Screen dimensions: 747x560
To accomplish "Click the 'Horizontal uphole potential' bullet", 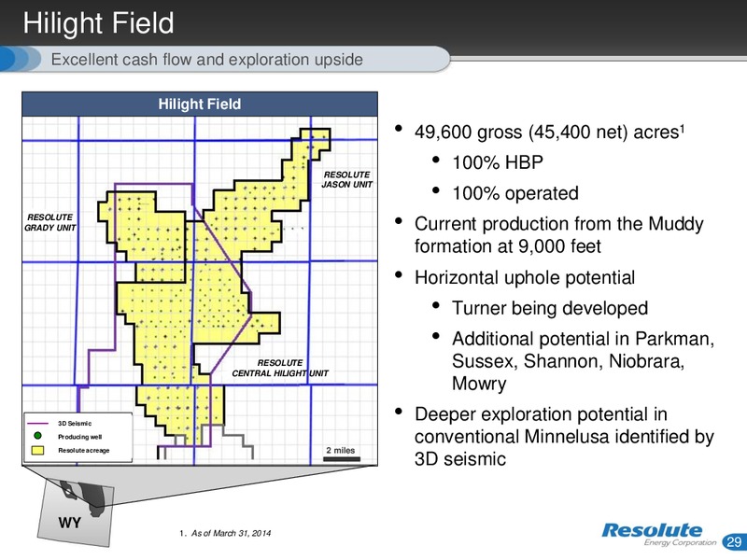I will coord(525,277).
